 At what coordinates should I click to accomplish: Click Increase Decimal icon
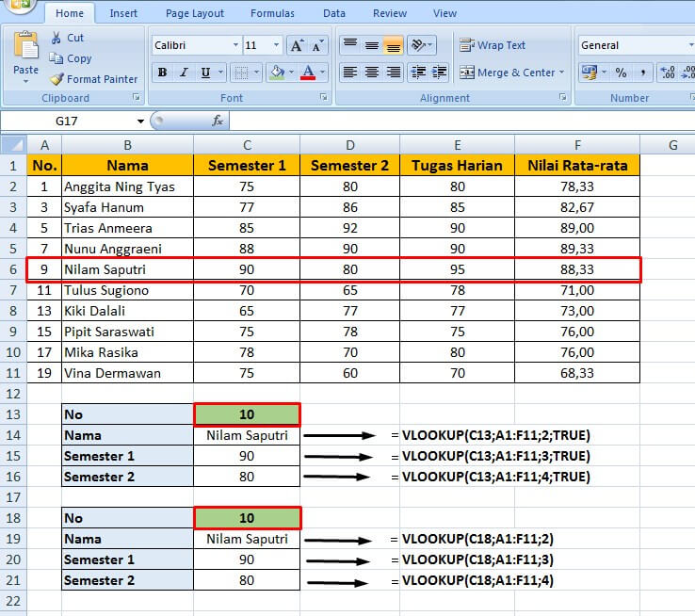668,73
